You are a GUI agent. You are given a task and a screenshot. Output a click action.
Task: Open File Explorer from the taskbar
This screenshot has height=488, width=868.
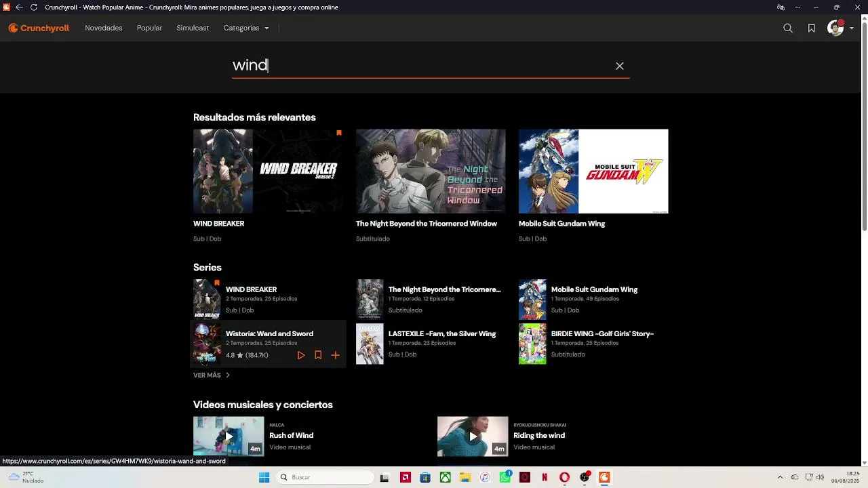coord(465,477)
